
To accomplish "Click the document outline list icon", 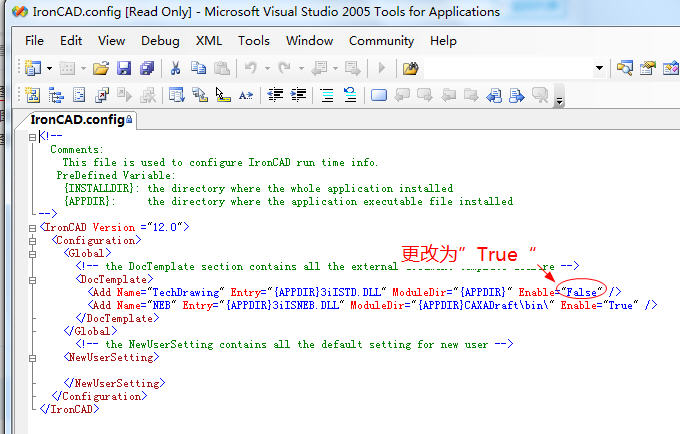I will pyautogui.click(x=79, y=95).
